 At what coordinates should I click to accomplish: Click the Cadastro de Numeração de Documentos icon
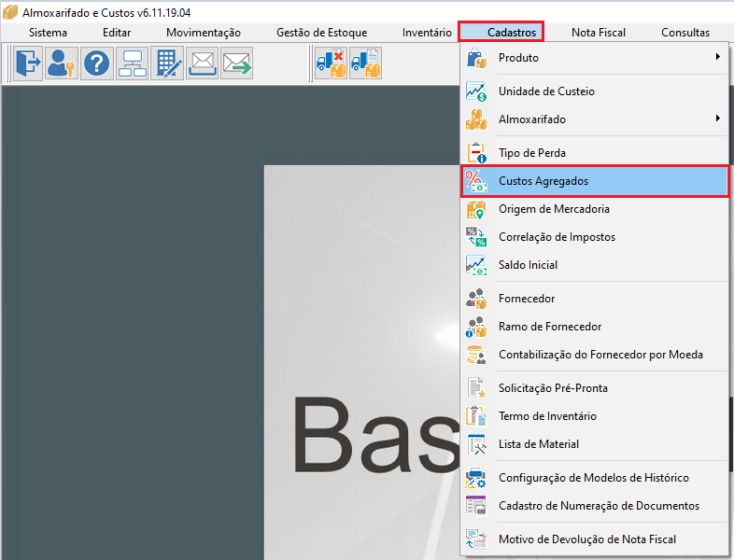click(476, 506)
